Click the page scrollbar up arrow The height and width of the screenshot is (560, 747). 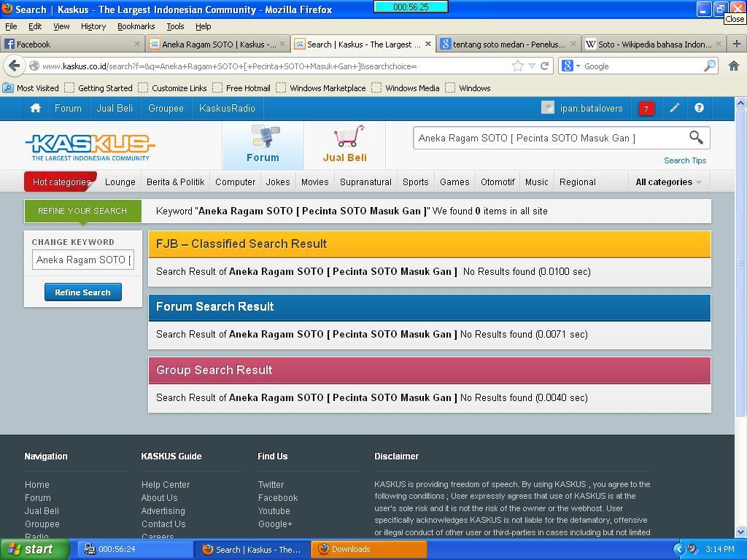pos(740,103)
